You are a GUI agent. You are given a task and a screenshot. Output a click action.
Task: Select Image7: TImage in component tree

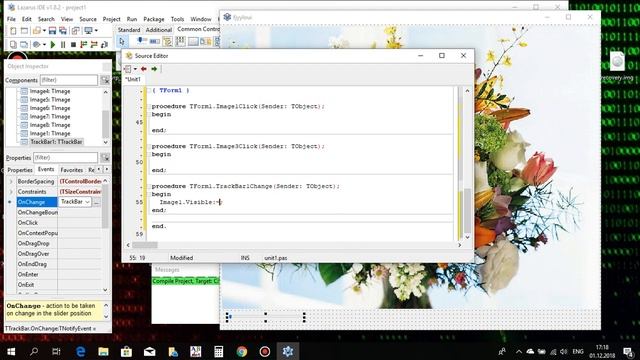click(50, 116)
